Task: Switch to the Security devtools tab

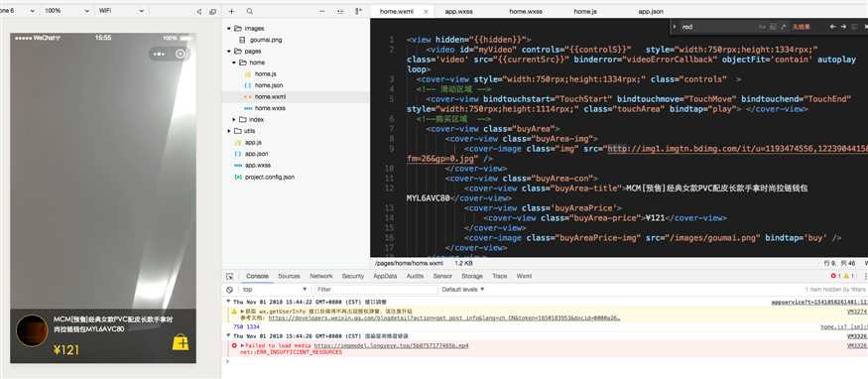Action: point(353,276)
